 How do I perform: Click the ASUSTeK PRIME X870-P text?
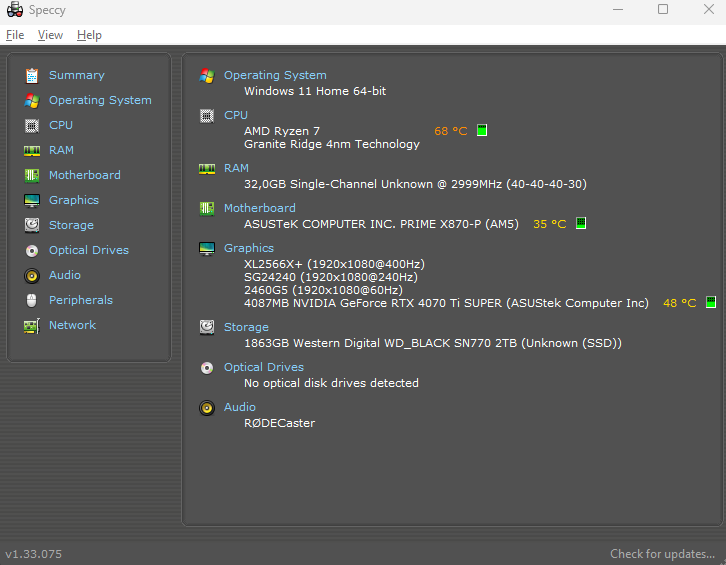382,224
